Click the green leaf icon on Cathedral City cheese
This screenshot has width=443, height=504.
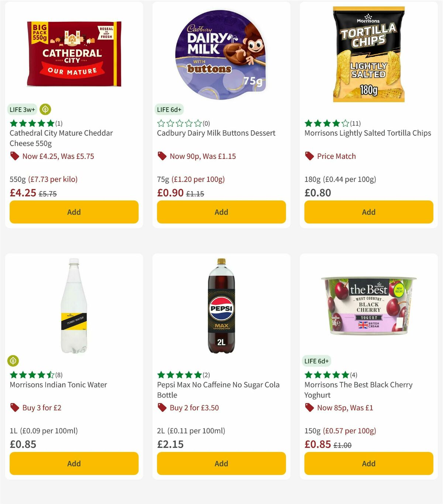[x=44, y=109]
